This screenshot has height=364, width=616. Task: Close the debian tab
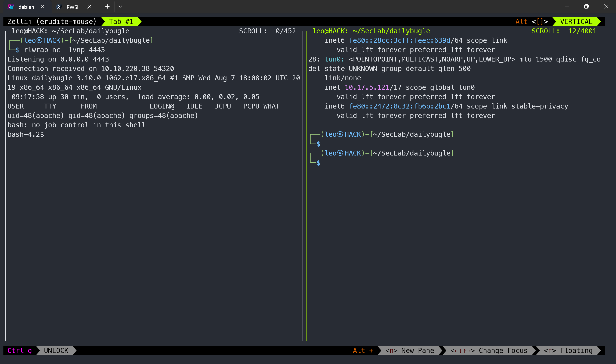[43, 7]
